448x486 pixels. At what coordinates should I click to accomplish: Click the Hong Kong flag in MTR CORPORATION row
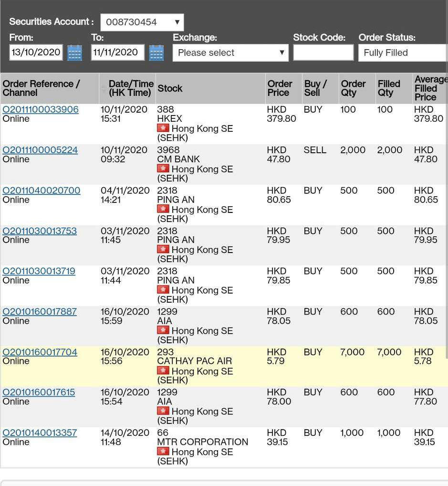(x=163, y=451)
